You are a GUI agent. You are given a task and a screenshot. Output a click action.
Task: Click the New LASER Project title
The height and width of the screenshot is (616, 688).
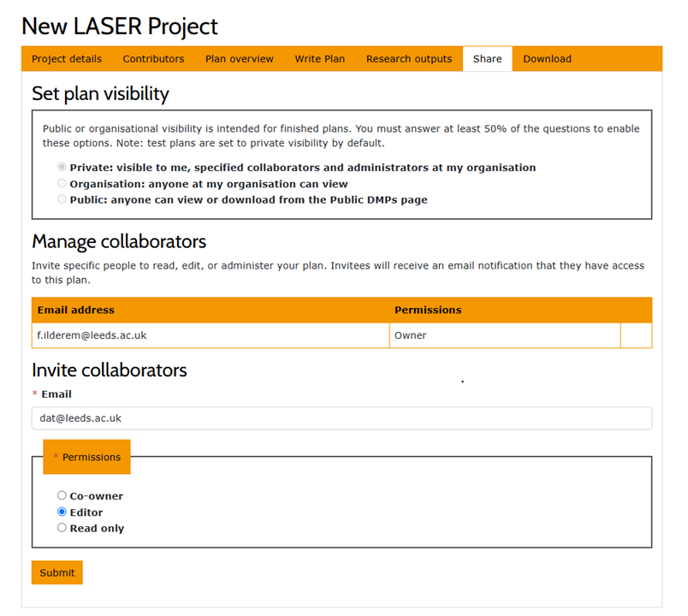pos(119,27)
